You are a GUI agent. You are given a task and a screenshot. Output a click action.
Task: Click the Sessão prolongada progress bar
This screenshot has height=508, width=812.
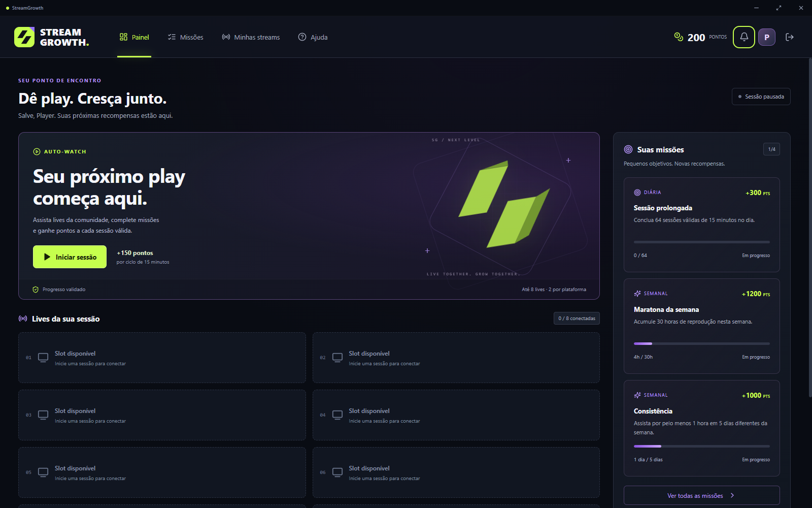(702, 242)
